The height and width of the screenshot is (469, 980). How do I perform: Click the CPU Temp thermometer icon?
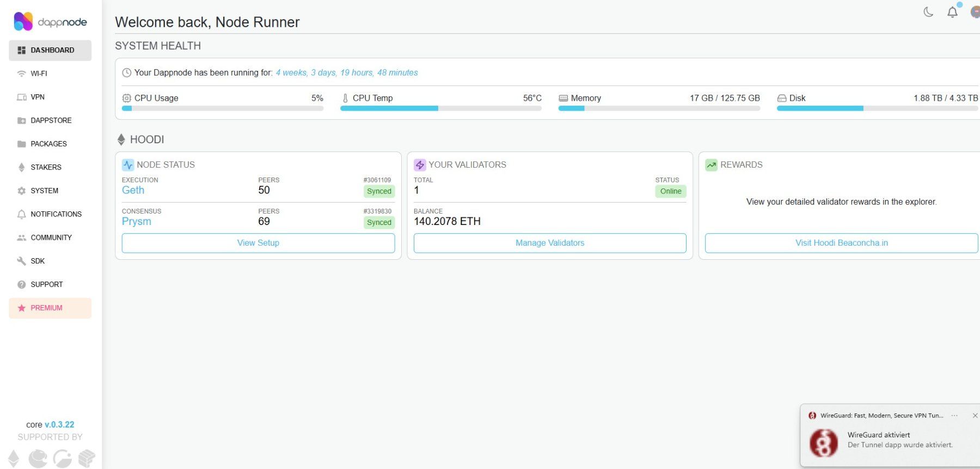[345, 98]
